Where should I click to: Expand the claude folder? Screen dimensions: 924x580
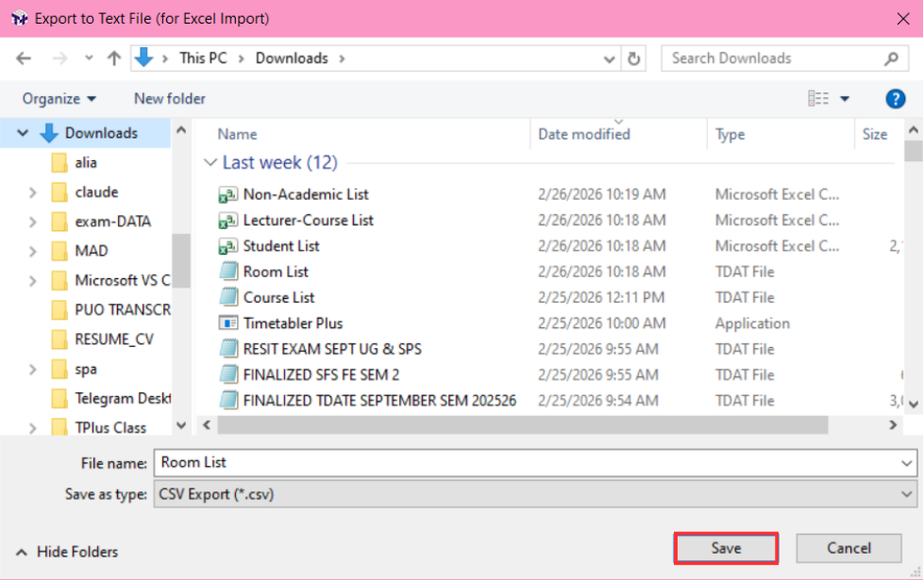[32, 192]
